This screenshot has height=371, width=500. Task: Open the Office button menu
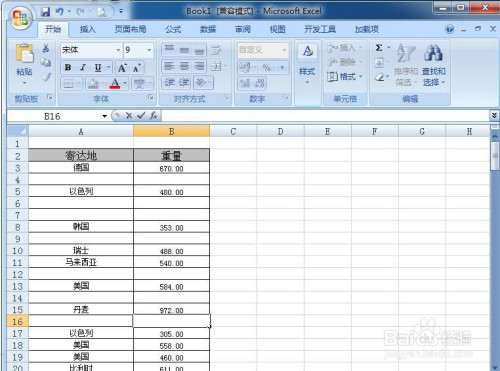pyautogui.click(x=20, y=18)
